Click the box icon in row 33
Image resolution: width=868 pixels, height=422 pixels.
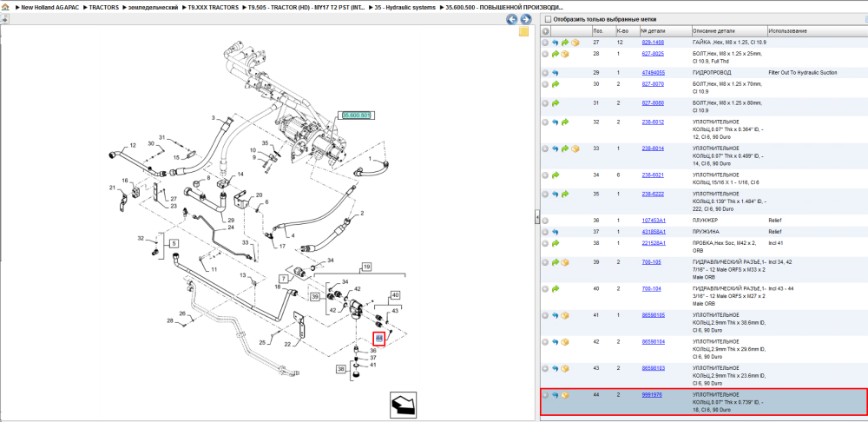[575, 149]
